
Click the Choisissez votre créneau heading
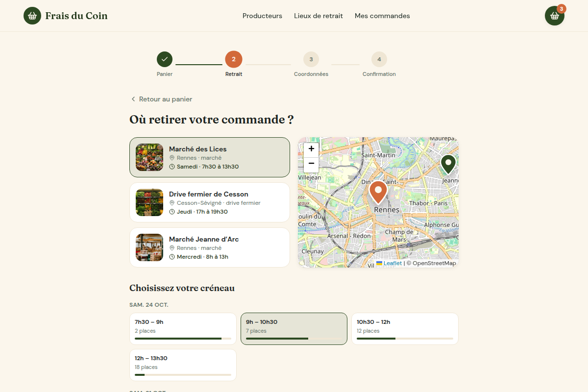[182, 288]
